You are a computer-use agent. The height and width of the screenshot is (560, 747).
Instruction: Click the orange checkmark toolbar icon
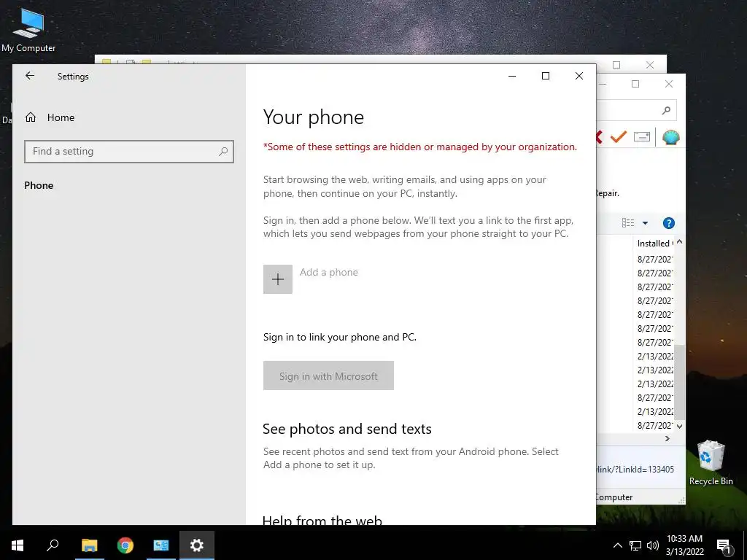point(619,137)
